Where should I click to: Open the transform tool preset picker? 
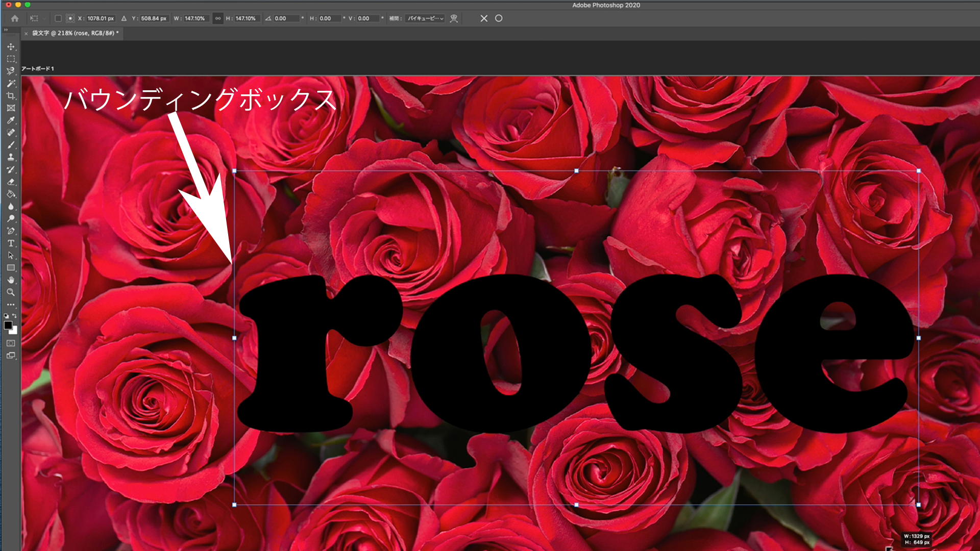pyautogui.click(x=37, y=18)
